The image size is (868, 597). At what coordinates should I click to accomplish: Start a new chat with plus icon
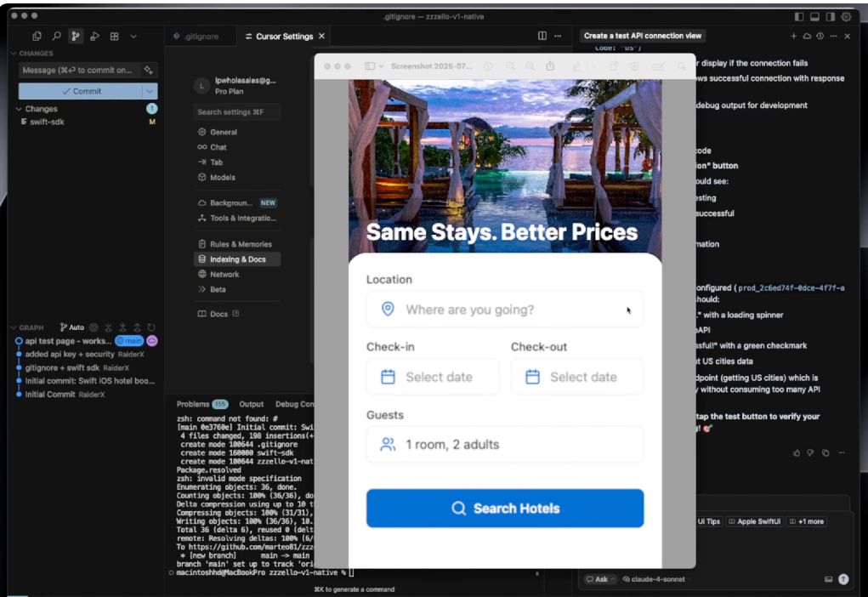(x=793, y=36)
